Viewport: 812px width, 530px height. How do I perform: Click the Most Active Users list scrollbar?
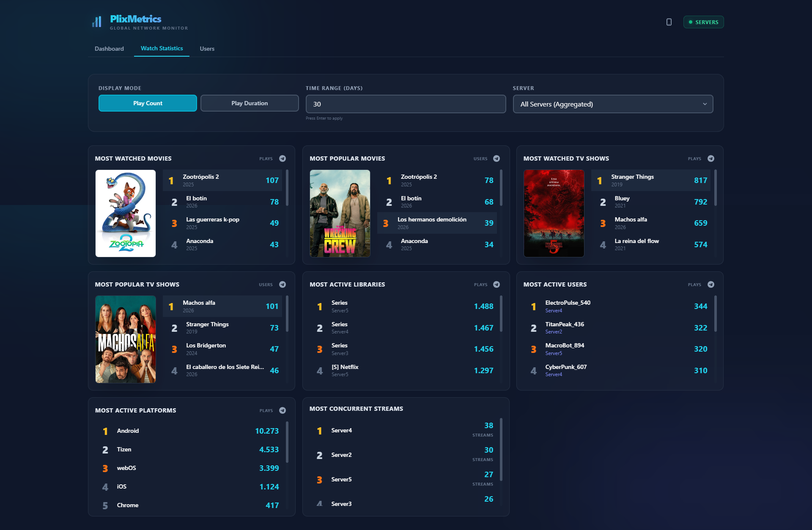tap(716, 314)
